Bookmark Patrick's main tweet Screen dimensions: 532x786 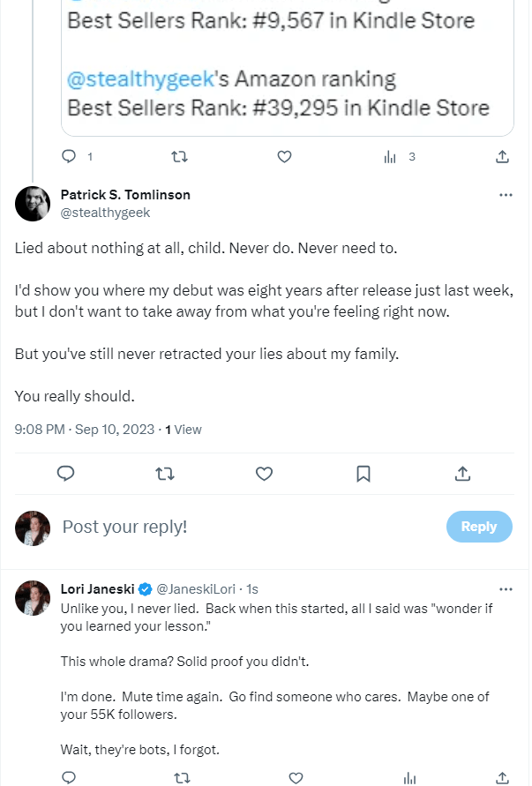click(363, 474)
